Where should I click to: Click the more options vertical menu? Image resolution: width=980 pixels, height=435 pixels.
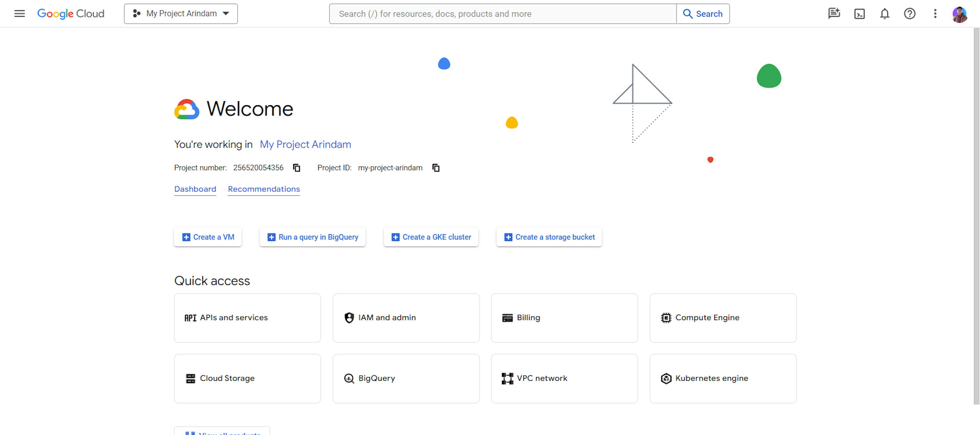click(935, 13)
